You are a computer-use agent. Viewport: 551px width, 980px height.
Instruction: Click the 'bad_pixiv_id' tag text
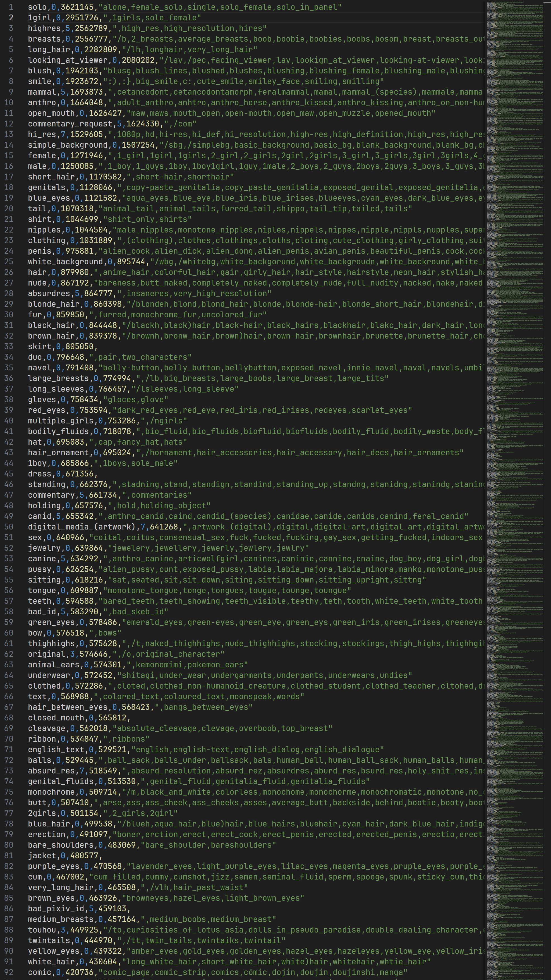[x=56, y=909]
